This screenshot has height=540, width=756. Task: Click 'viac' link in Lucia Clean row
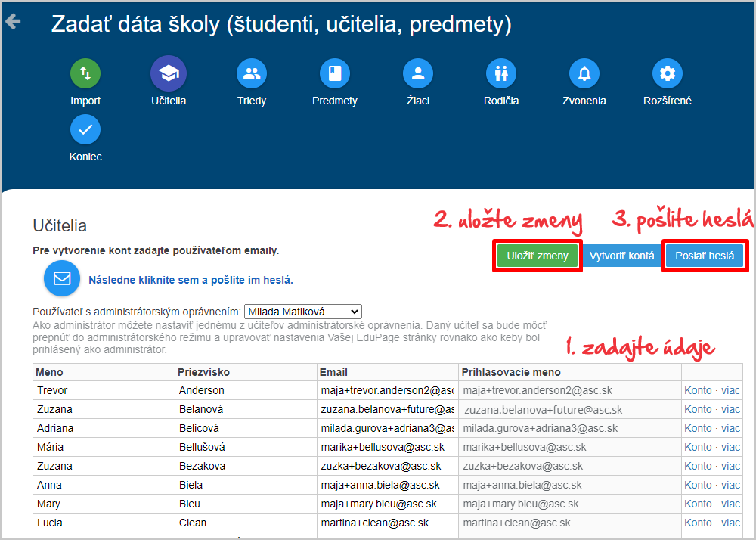pos(730,523)
